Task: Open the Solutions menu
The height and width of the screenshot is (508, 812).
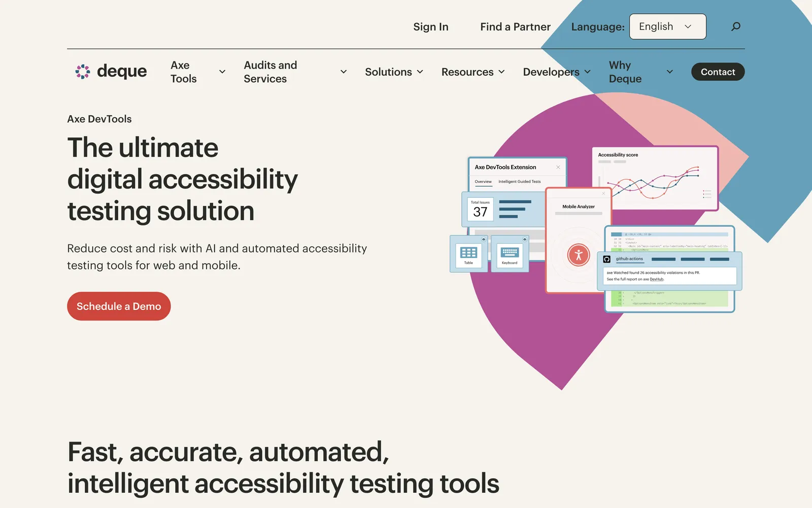Action: point(388,72)
